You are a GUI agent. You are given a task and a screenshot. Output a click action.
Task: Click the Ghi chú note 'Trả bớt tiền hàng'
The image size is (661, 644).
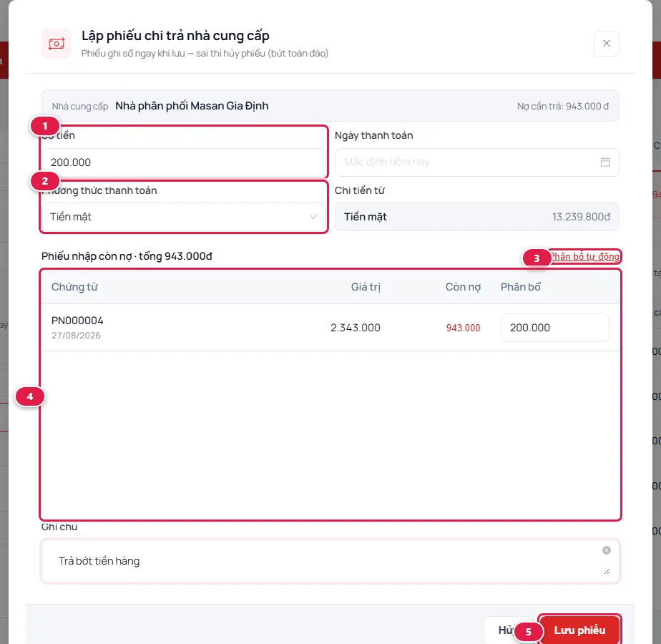tap(330, 561)
